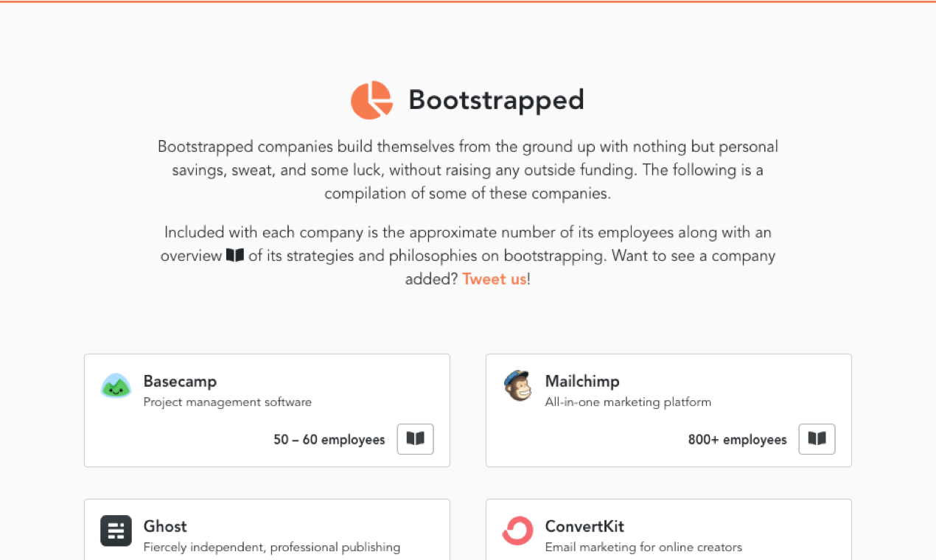
Task: Open the Basecamp overview book icon
Action: pyautogui.click(x=415, y=438)
